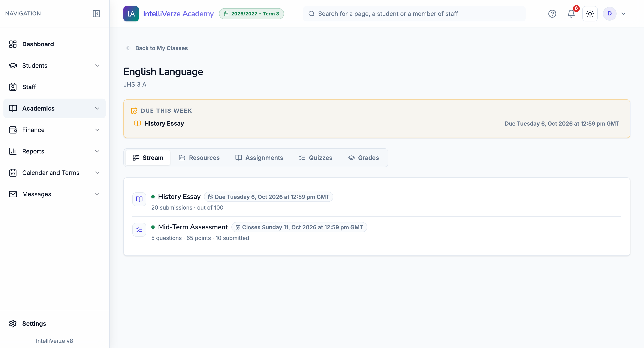Click the Finance wallet icon
Image resolution: width=644 pixels, height=348 pixels.
13,130
